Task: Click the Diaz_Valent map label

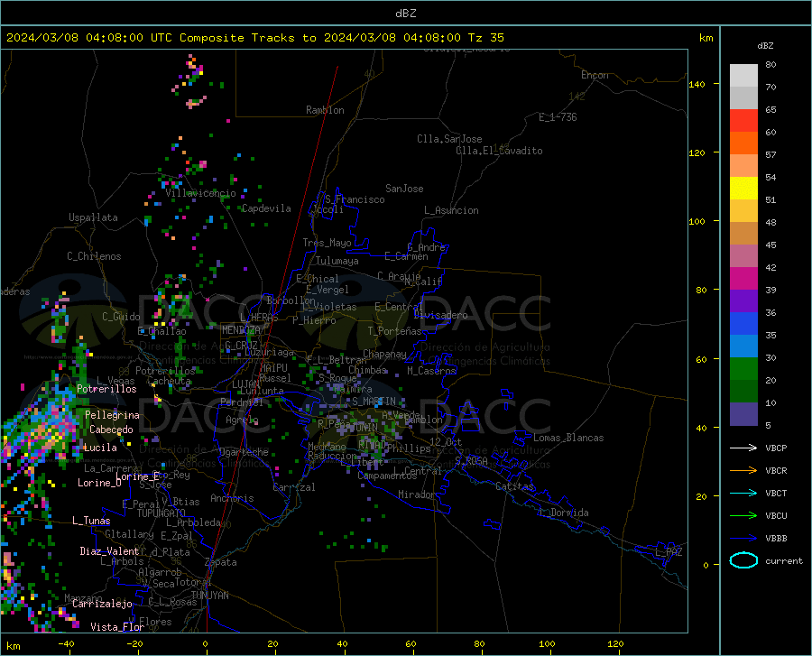Action: click(109, 551)
